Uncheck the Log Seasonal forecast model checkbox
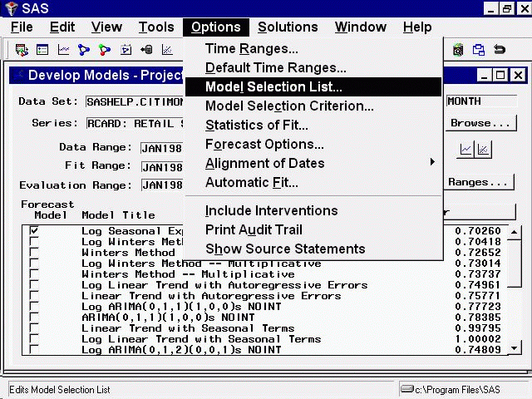Screen dimensions: 532x399 point(34,230)
